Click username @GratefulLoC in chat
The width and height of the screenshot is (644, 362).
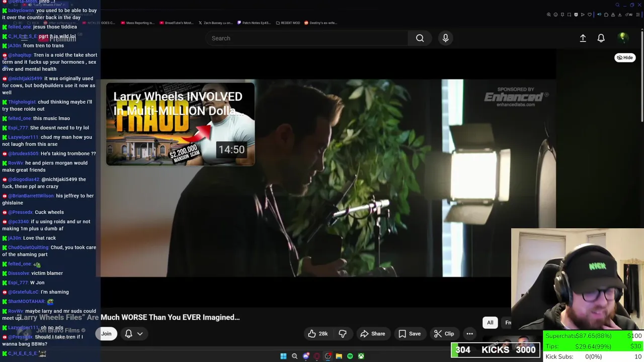coord(23,292)
